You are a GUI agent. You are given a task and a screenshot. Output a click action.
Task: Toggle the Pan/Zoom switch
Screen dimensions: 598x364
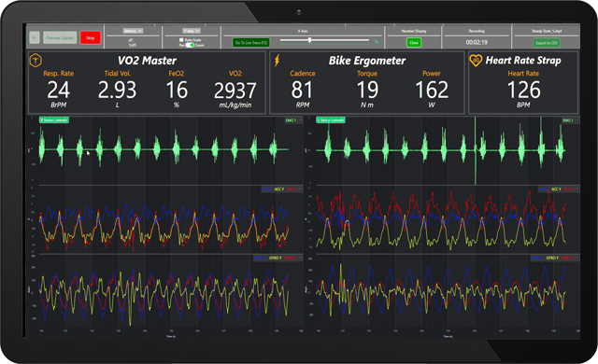coord(190,45)
